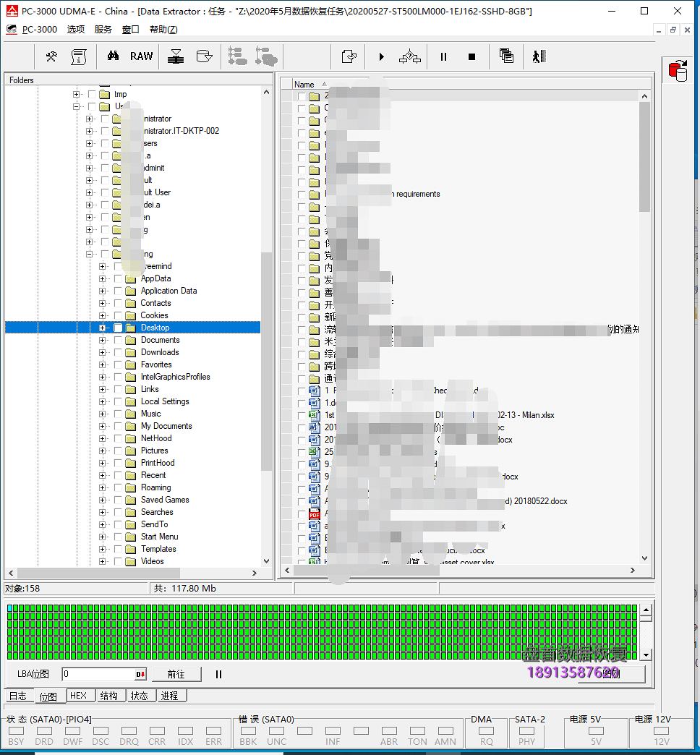Open the PC-3000 menu
The image size is (700, 755).
point(40,30)
